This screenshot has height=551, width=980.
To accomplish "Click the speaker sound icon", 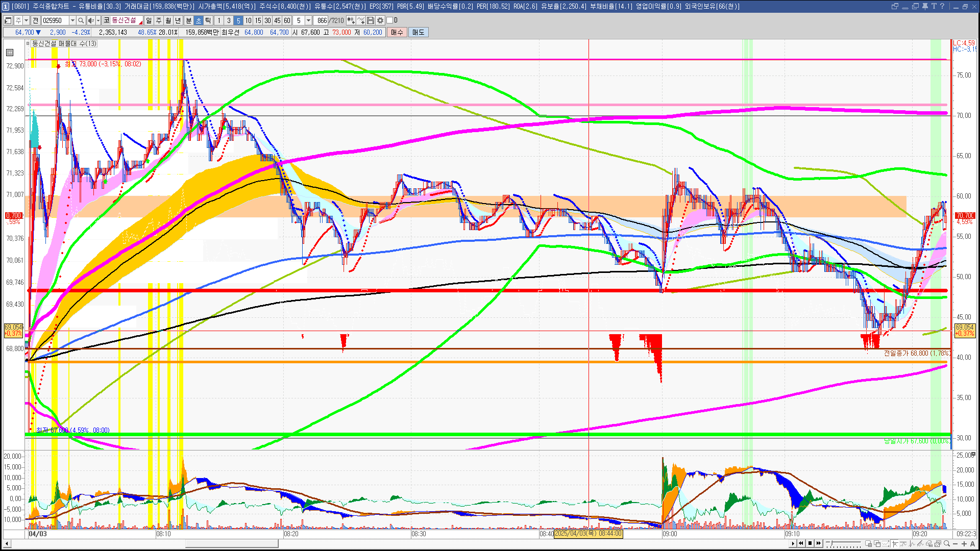I will point(90,20).
